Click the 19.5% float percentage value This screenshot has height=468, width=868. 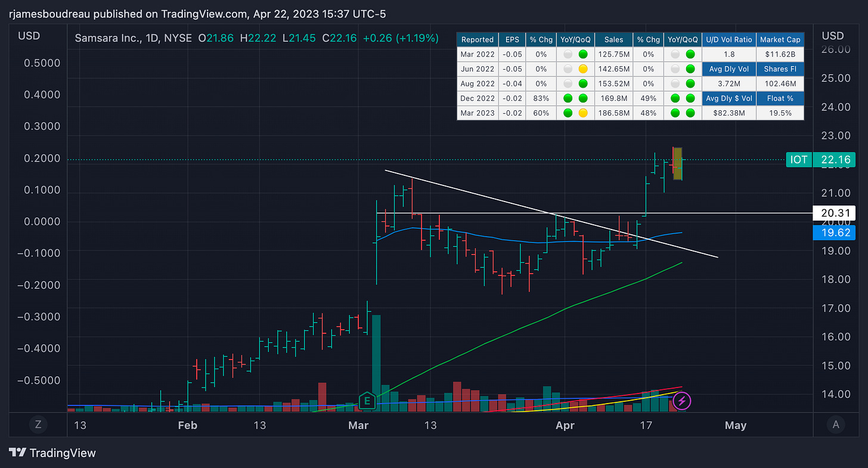[780, 113]
